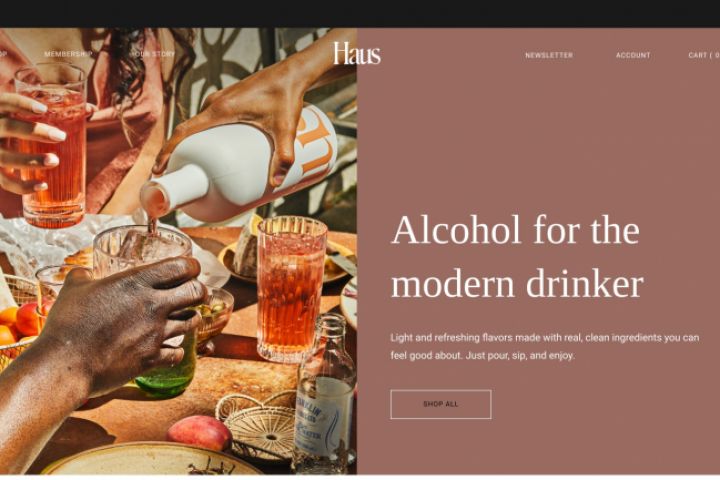Click the Haus logo in header
This screenshot has height=480, width=720.
[x=357, y=54]
